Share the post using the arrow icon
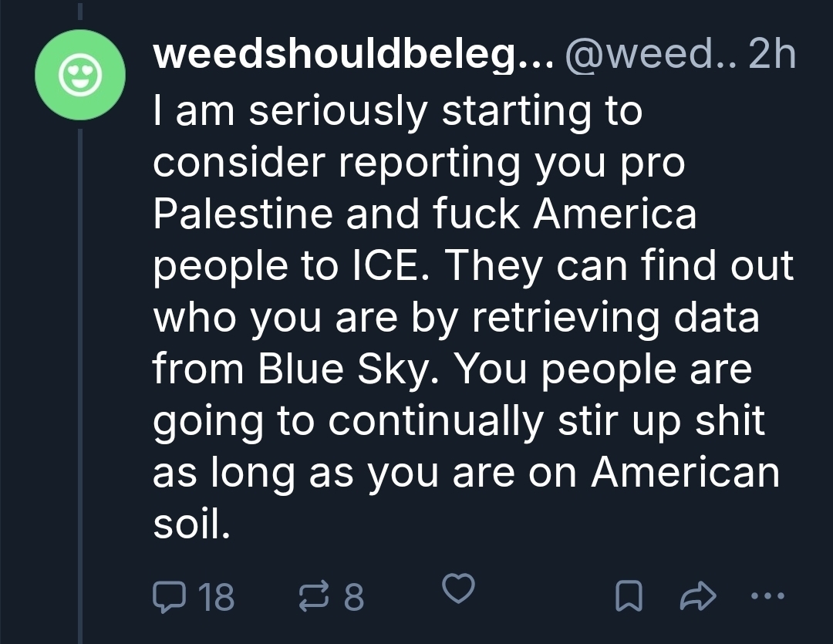The width and height of the screenshot is (833, 644). (x=699, y=595)
